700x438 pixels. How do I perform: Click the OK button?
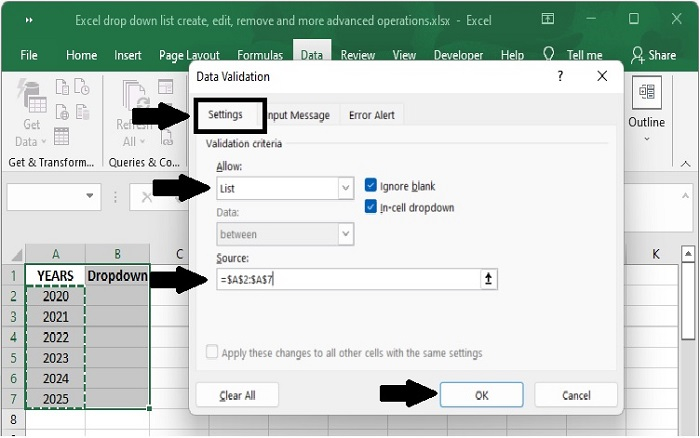[x=481, y=395]
